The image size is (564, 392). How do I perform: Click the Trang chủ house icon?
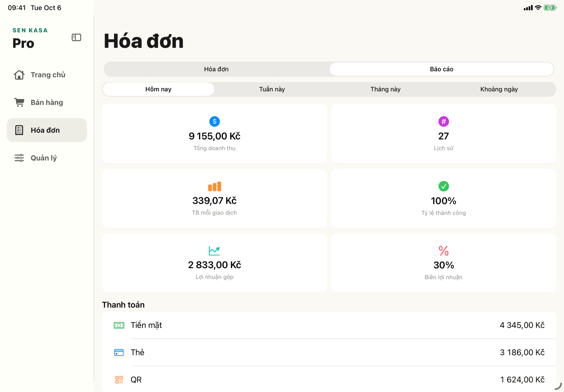(19, 75)
